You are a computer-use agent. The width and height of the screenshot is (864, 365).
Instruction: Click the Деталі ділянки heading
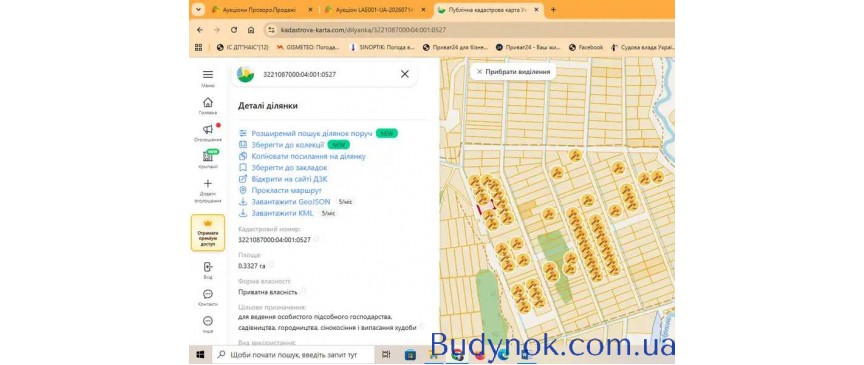(x=268, y=106)
